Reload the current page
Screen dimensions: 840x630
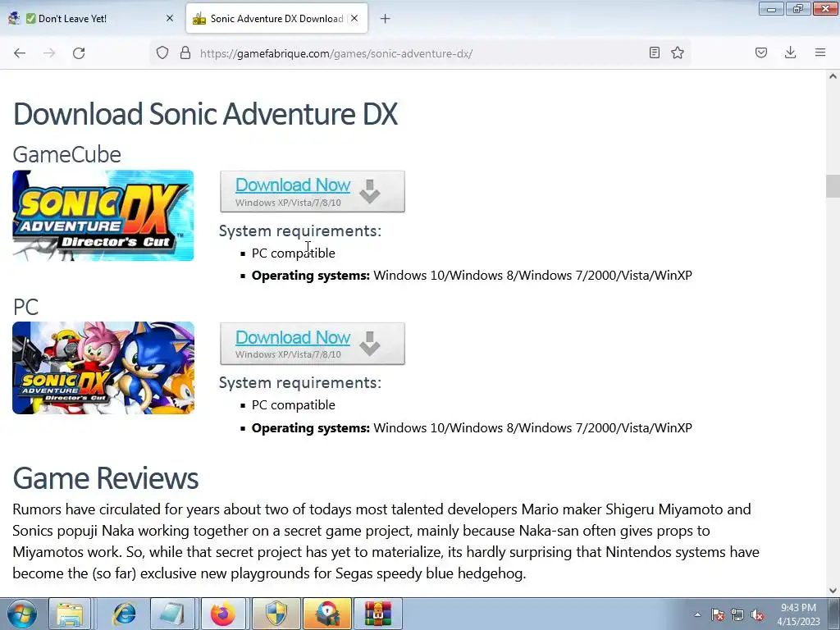click(x=79, y=53)
